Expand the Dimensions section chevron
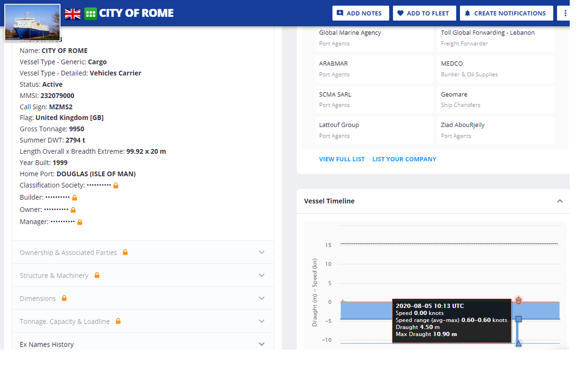 tap(261, 298)
